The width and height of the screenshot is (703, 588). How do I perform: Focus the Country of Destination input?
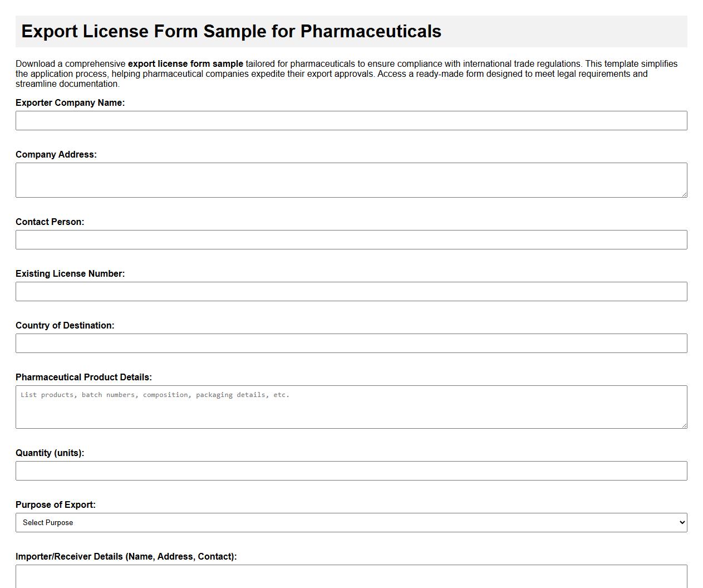click(x=351, y=343)
